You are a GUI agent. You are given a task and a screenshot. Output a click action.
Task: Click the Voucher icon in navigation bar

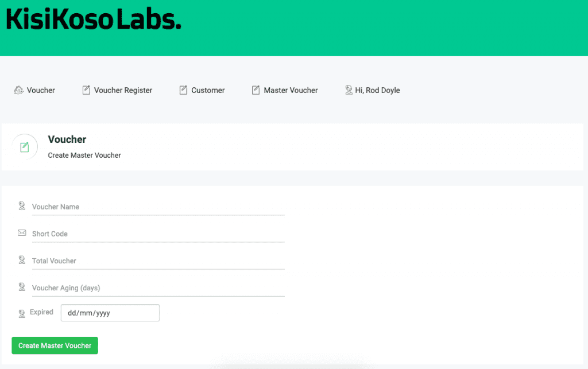coord(19,90)
